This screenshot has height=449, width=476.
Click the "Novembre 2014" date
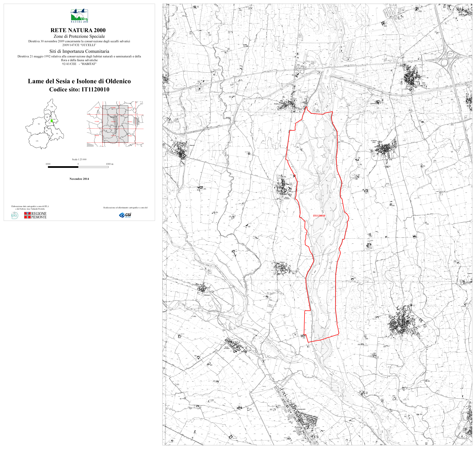[x=79, y=179]
